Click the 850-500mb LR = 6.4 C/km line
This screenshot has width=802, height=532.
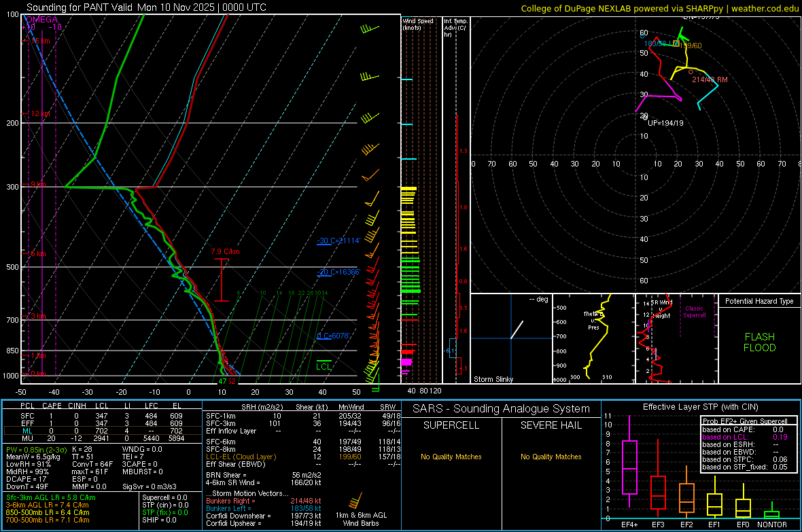tap(47, 512)
